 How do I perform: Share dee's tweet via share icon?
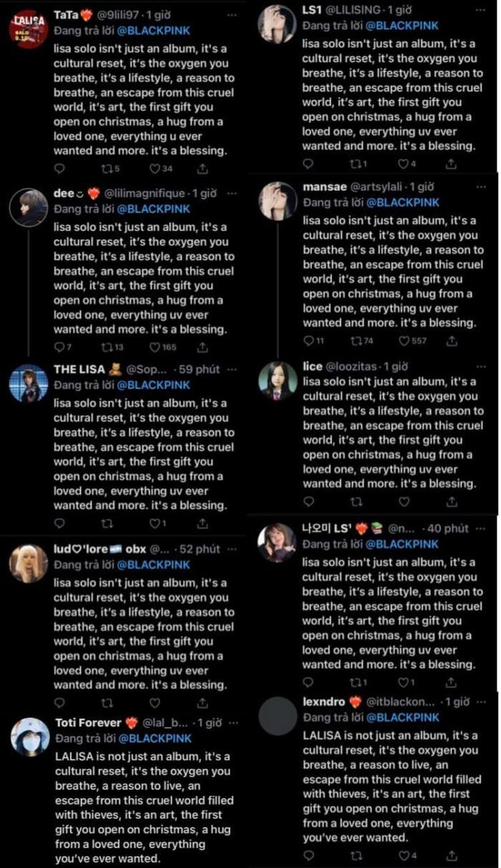point(203,347)
